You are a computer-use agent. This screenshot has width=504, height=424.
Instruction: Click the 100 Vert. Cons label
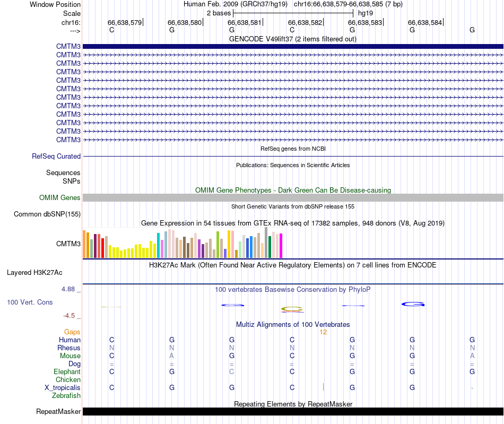pos(30,302)
